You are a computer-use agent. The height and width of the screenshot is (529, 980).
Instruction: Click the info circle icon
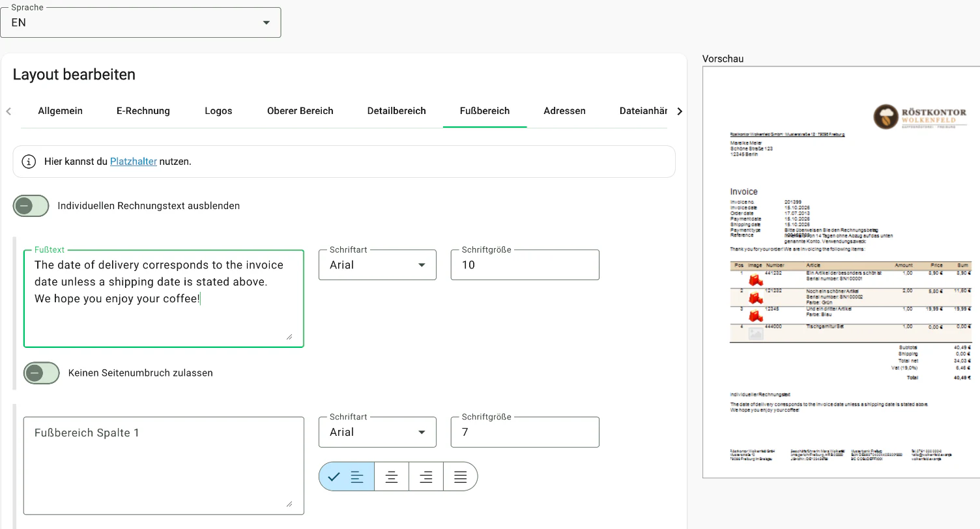point(29,162)
